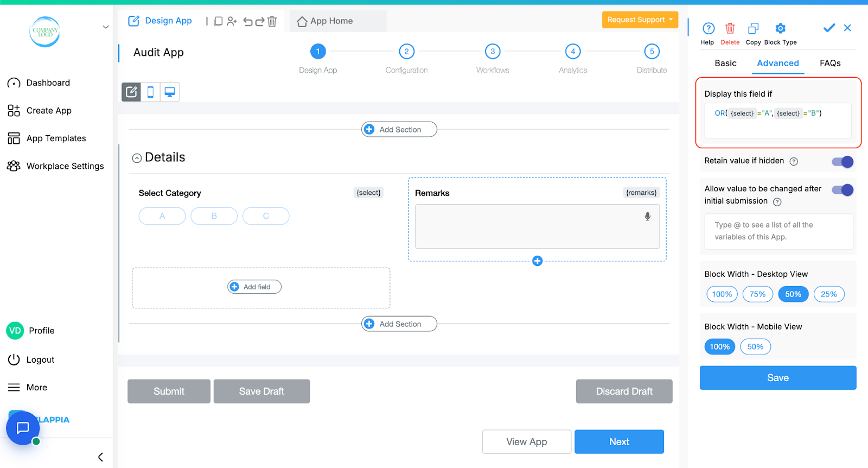868x468 pixels.
Task: Click the Add field button
Action: click(254, 287)
